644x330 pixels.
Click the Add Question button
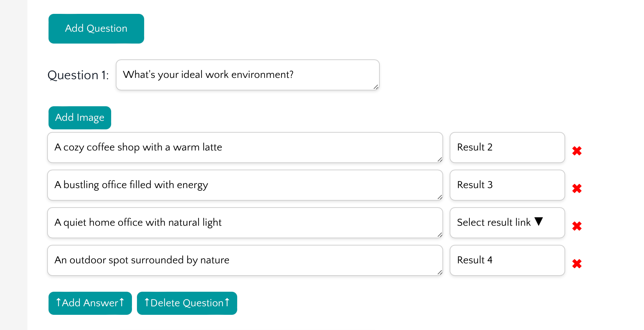coord(96,29)
